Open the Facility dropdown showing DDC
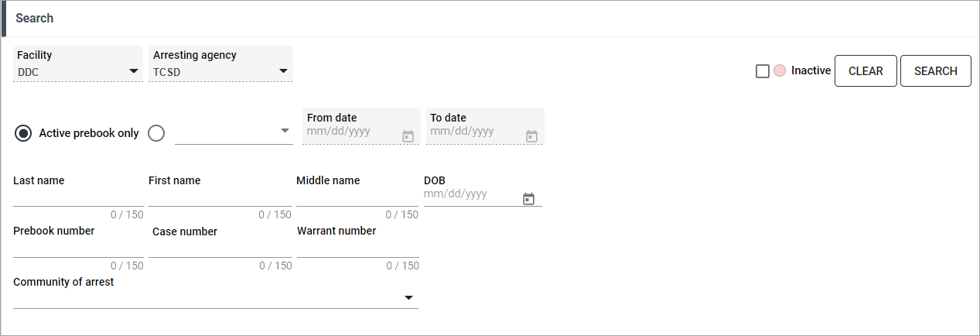 point(78,64)
